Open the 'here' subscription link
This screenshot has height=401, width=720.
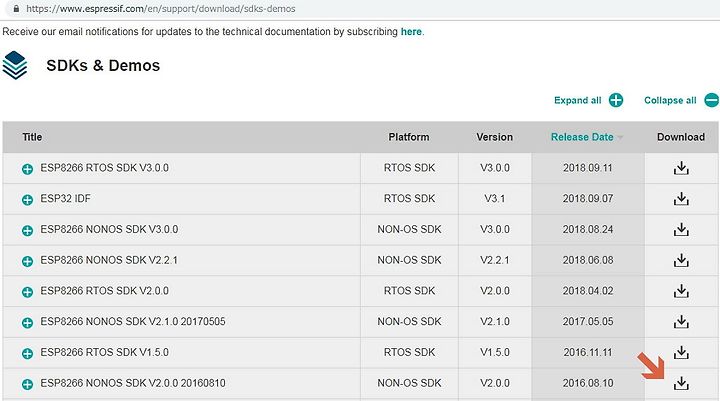(x=411, y=32)
